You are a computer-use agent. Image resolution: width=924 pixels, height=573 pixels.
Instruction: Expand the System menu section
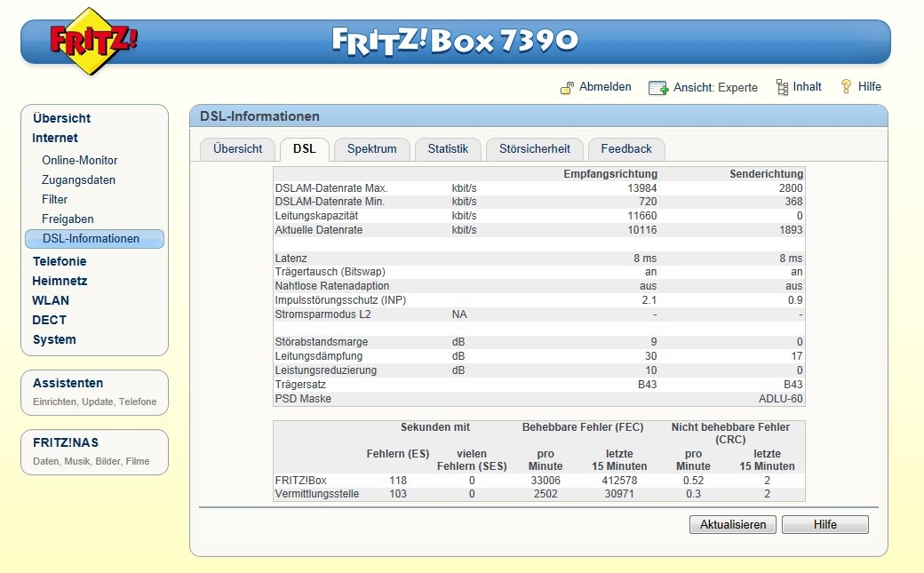(54, 339)
